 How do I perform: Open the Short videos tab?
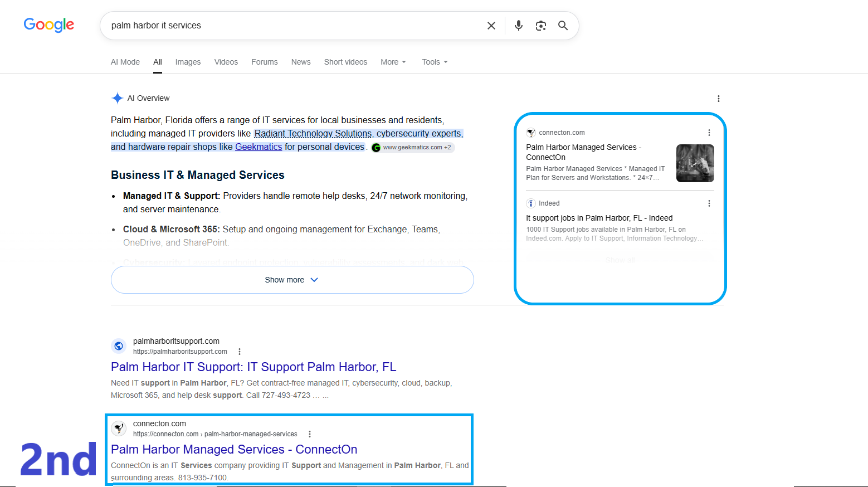(345, 62)
